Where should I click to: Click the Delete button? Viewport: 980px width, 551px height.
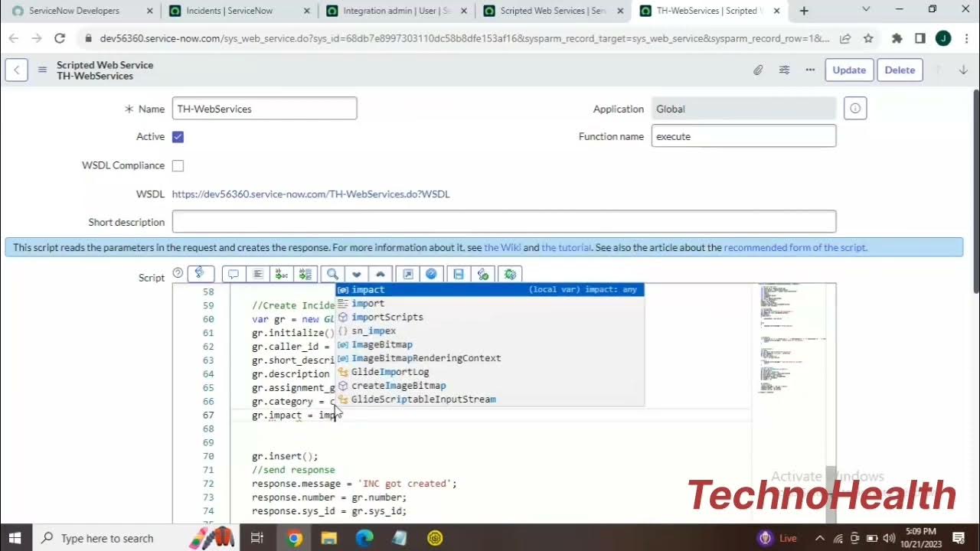900,70
